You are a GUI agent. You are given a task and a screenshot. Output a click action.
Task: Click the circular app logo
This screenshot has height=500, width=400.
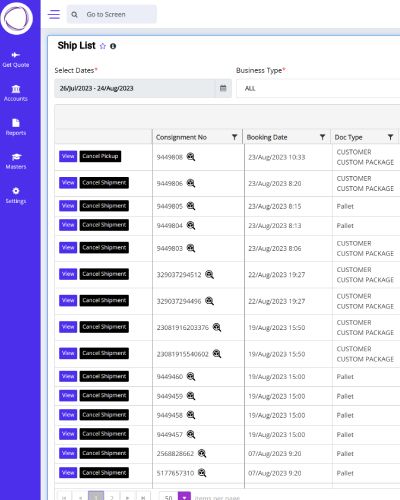pyautogui.click(x=17, y=18)
